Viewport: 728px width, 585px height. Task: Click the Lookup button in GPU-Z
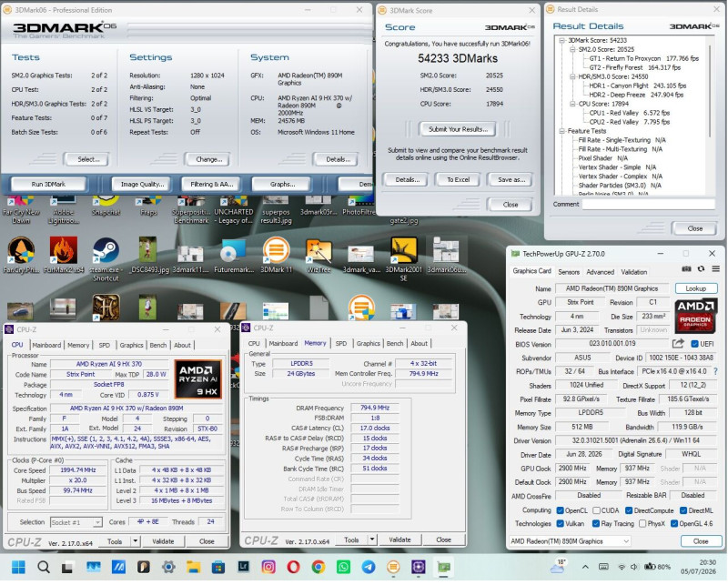695,288
